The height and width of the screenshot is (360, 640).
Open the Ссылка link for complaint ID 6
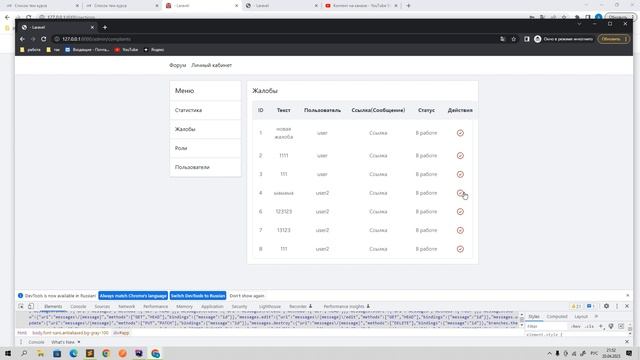point(378,211)
